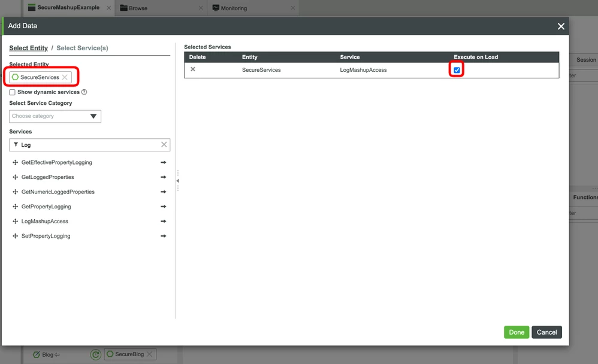Viewport: 598px width, 364px height.
Task: Go back to the Select Entity step
Action: [28, 48]
